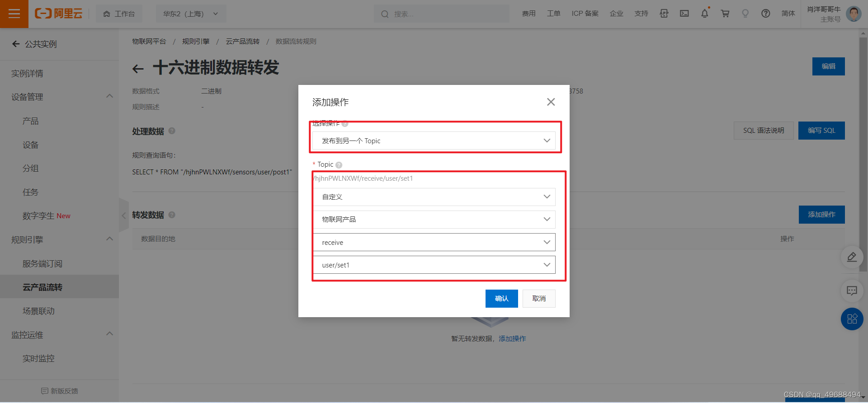Open the 工单 menu

pyautogui.click(x=553, y=14)
